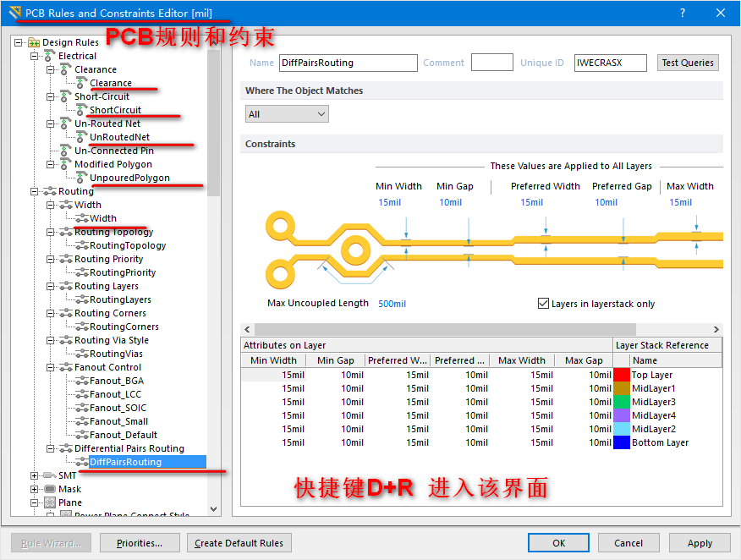Open the Priorities dialog

140,543
